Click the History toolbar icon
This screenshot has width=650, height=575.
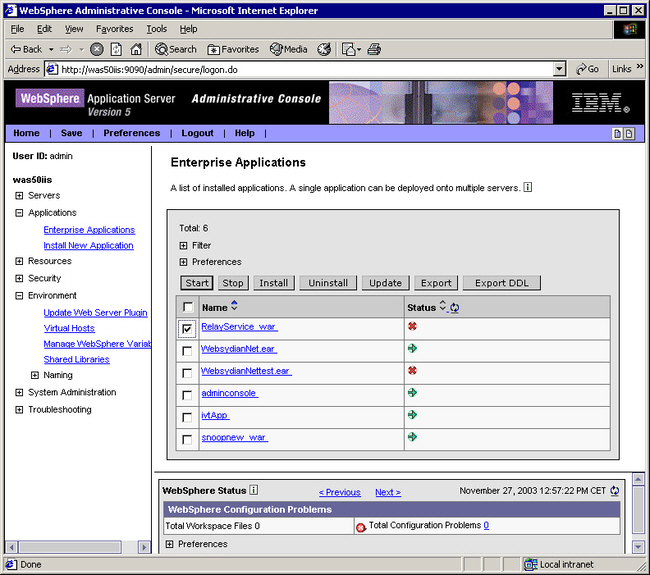324,49
